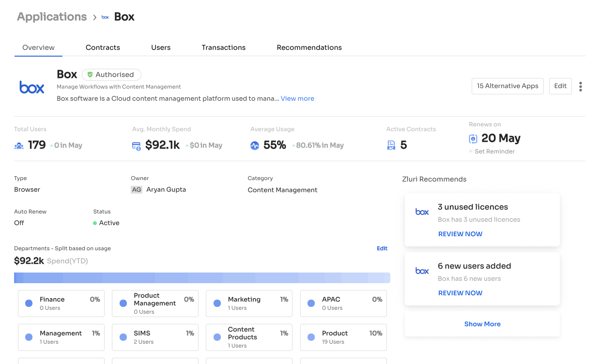Select the APAC department card
This screenshot has height=364, width=600.
pyautogui.click(x=343, y=303)
